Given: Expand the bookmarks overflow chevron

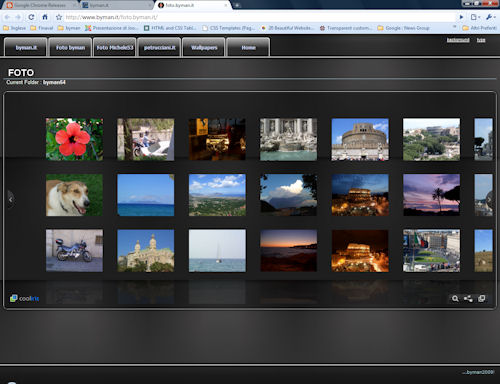Looking at the screenshot, I should pos(454,27).
